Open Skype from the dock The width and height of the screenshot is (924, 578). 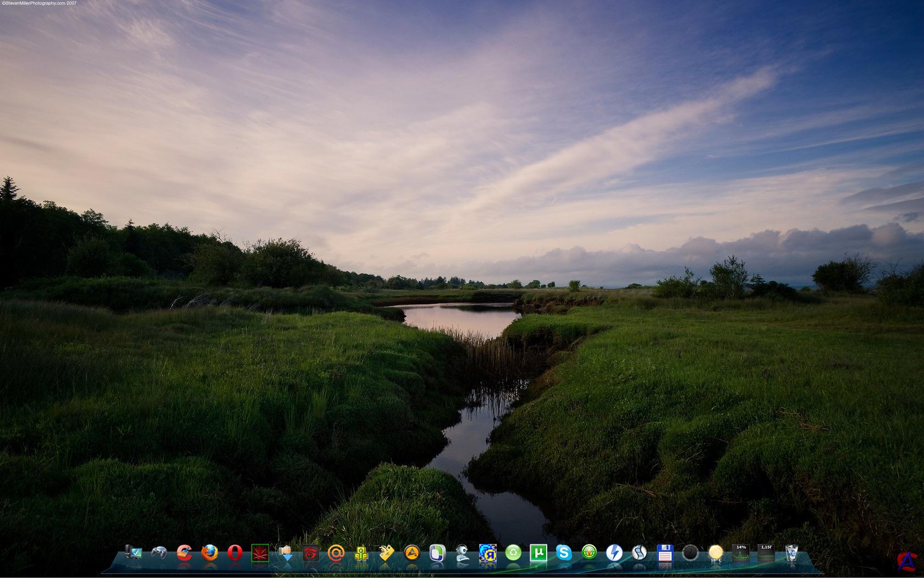click(564, 552)
